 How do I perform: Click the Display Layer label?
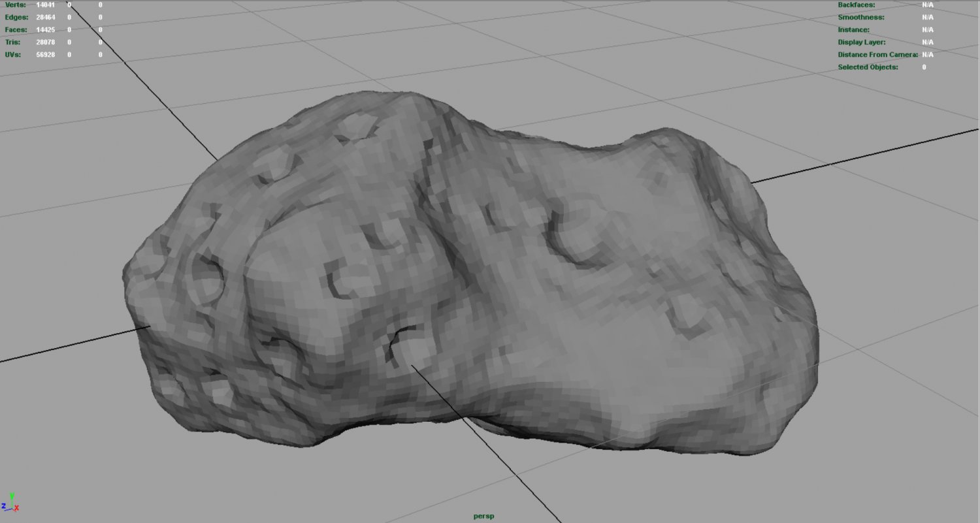click(x=862, y=42)
